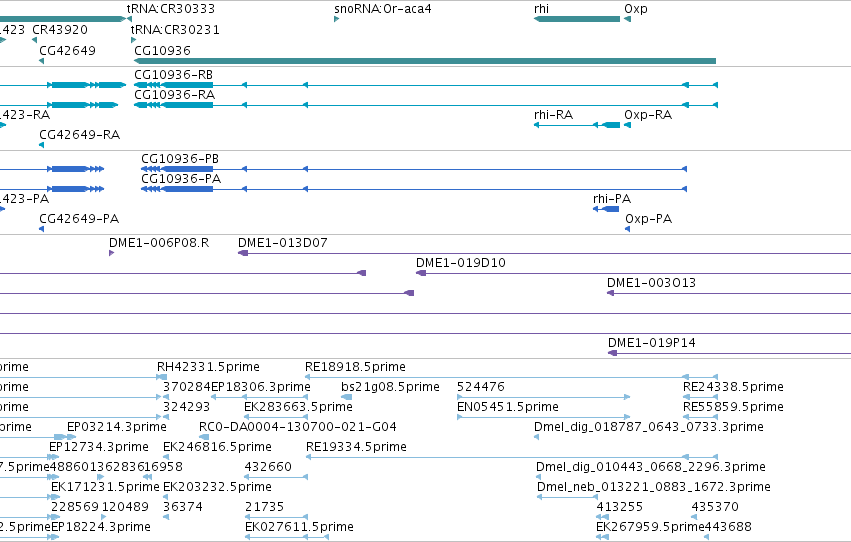Select the 36374 feature label
Screen dimensions: 851x542
(183, 507)
